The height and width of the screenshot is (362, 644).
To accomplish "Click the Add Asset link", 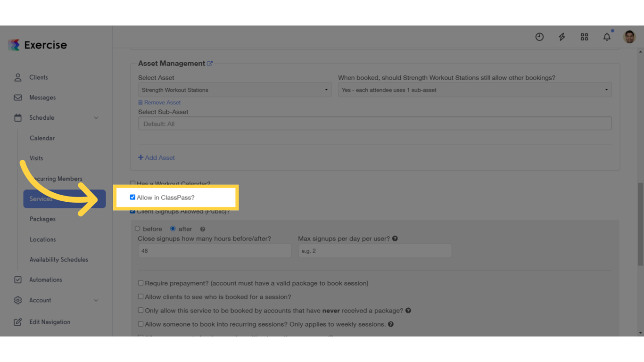I will coord(157,158).
